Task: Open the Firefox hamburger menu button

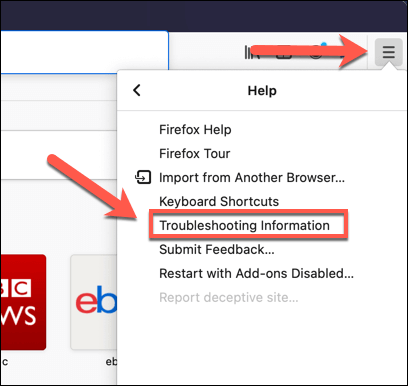Action: pos(389,53)
